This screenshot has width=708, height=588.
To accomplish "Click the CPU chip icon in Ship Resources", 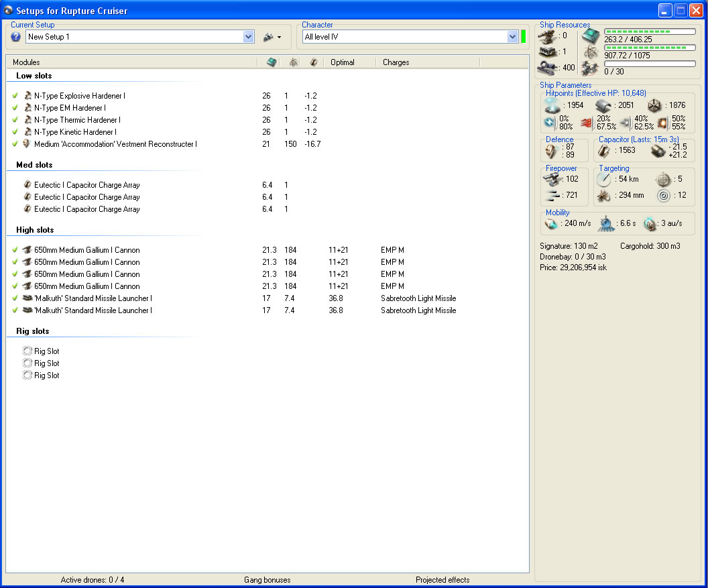I will (590, 36).
